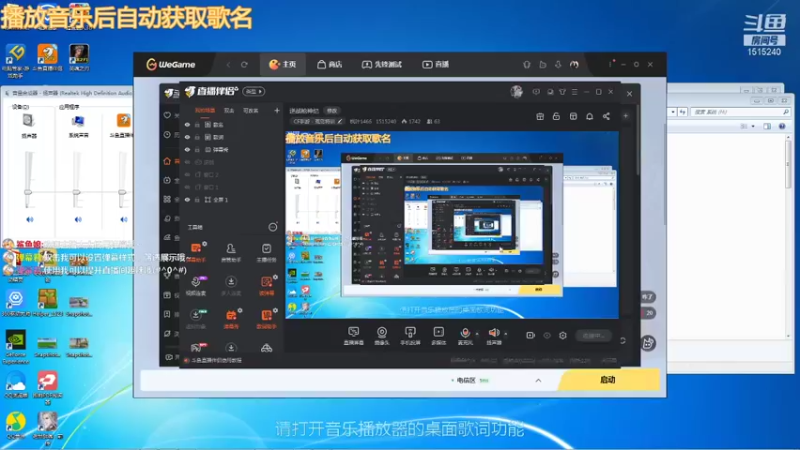This screenshot has height=450, width=800.
Task: Select the 全屏 1 source row
Action: tap(232, 200)
